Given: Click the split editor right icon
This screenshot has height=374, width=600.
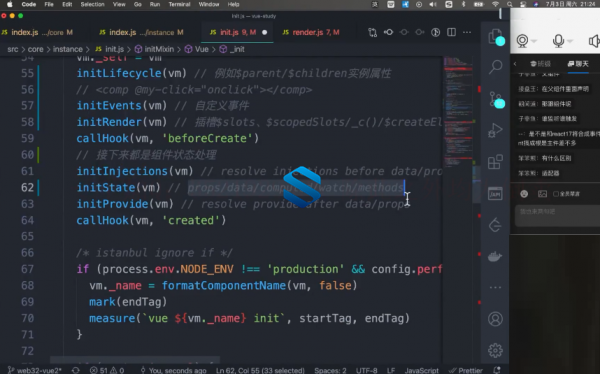Looking at the screenshot, I should pyautogui.click(x=452, y=32).
